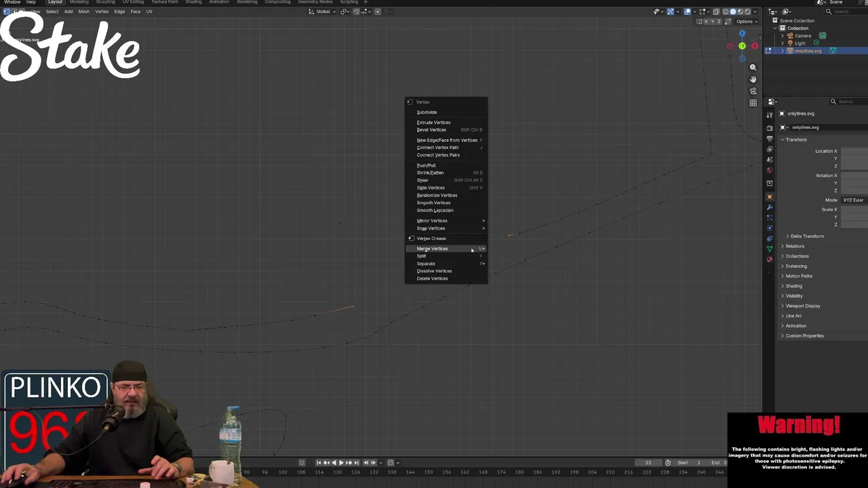Click the current frame field showing 22
The image size is (868, 488).
[648, 462]
